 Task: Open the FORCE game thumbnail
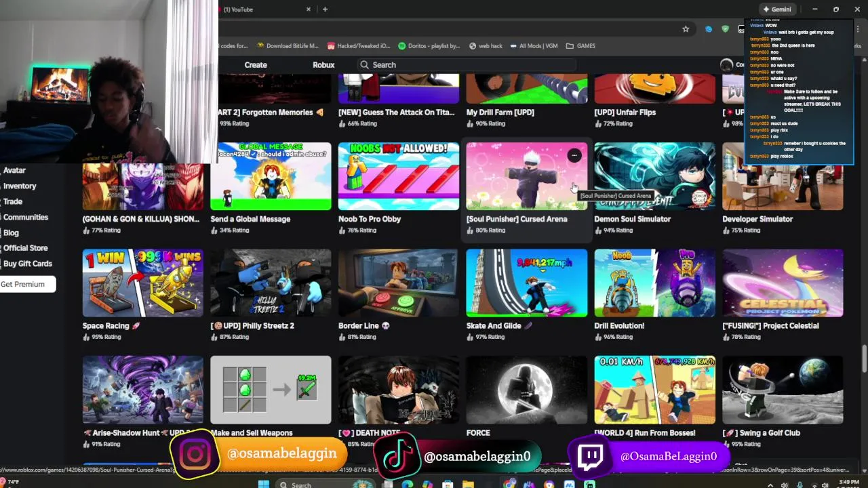coord(527,390)
